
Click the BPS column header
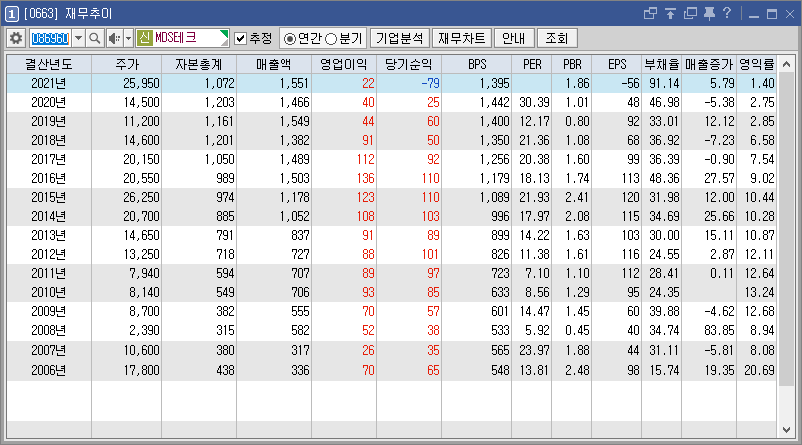(x=477, y=64)
